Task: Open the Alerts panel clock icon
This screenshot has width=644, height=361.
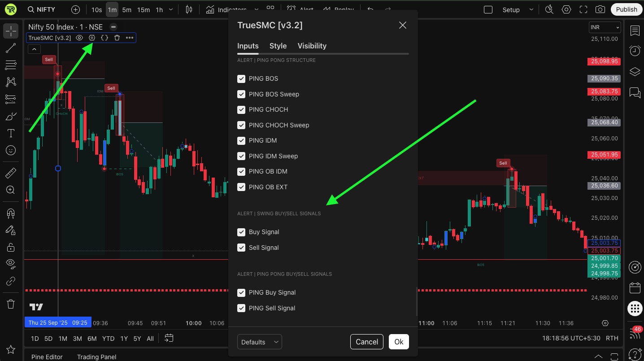Action: coord(635,51)
